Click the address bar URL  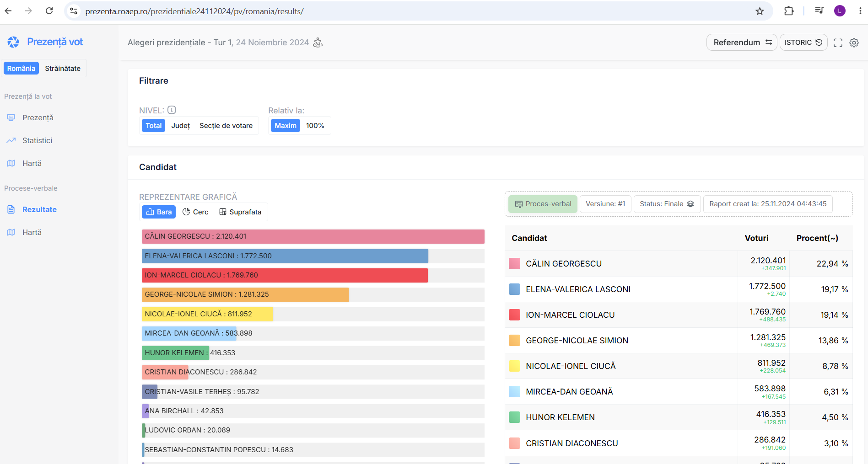pyautogui.click(x=194, y=11)
